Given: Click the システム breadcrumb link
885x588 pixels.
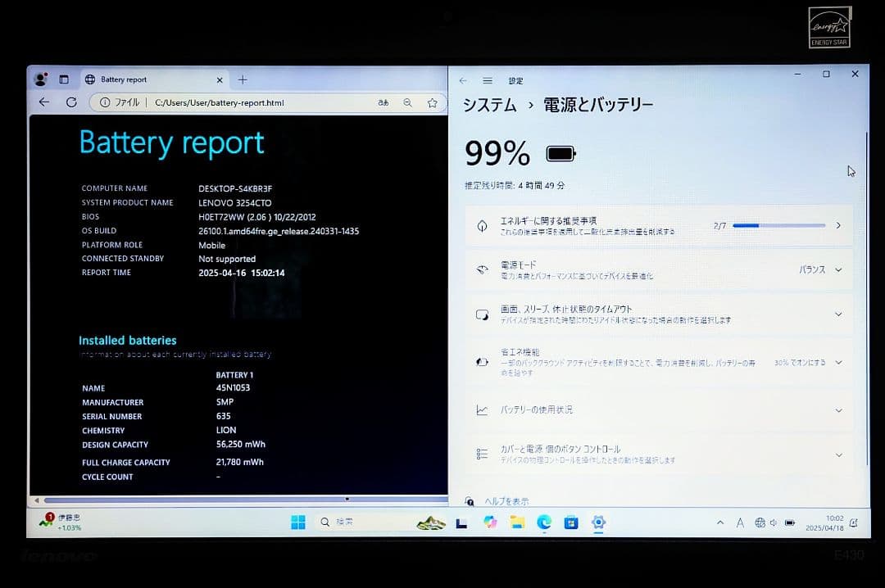Looking at the screenshot, I should click(490, 105).
